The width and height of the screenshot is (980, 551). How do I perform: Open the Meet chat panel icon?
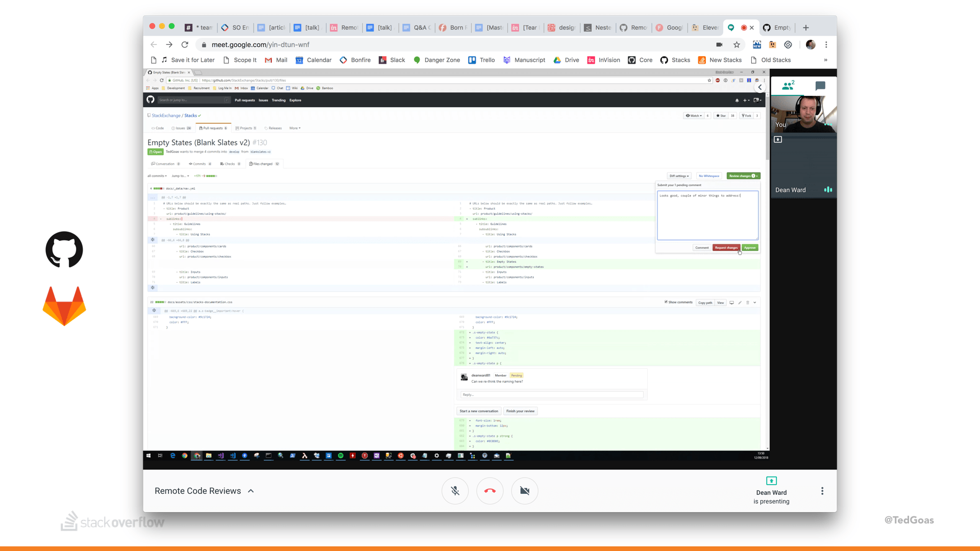tap(820, 86)
